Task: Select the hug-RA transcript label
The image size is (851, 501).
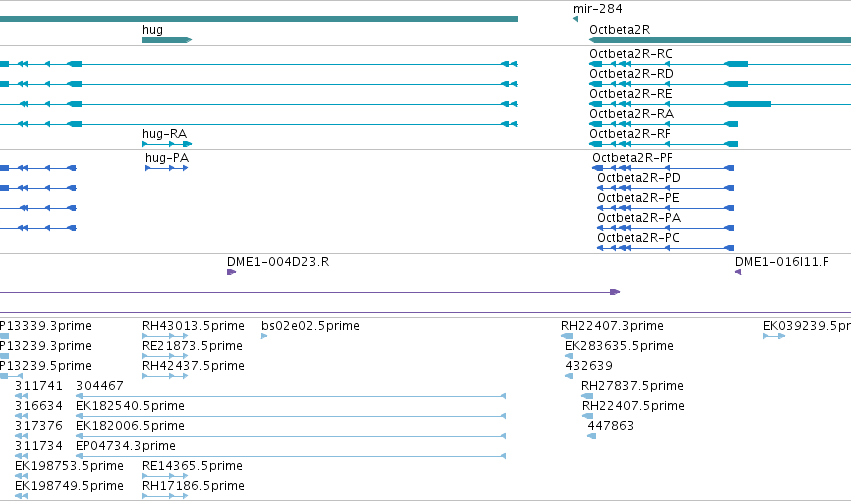Action: click(x=164, y=134)
